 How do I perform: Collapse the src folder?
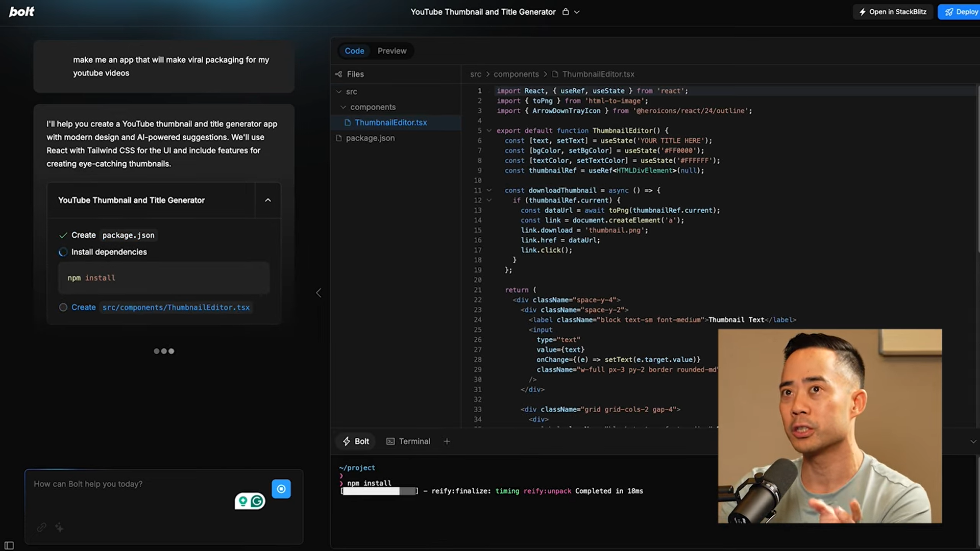point(339,92)
